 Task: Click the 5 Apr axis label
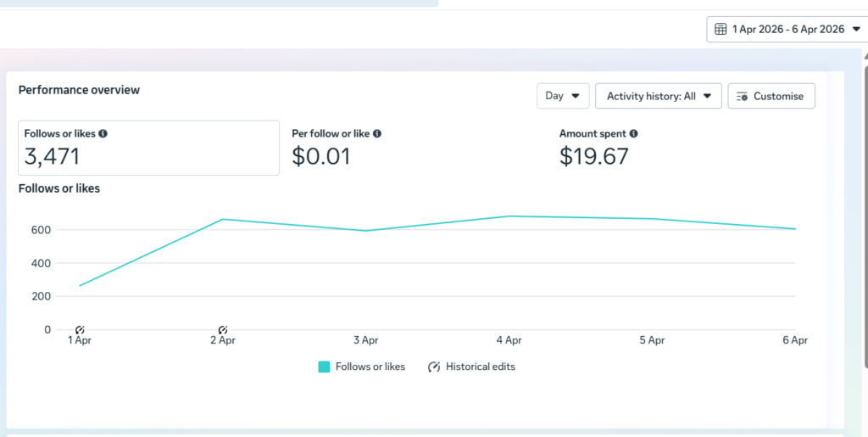tap(652, 340)
